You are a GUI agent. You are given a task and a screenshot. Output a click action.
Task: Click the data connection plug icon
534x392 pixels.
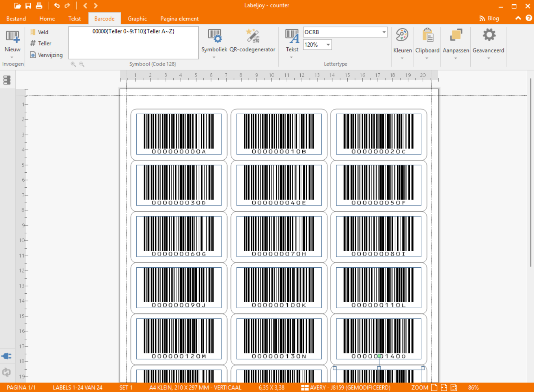coord(6,356)
